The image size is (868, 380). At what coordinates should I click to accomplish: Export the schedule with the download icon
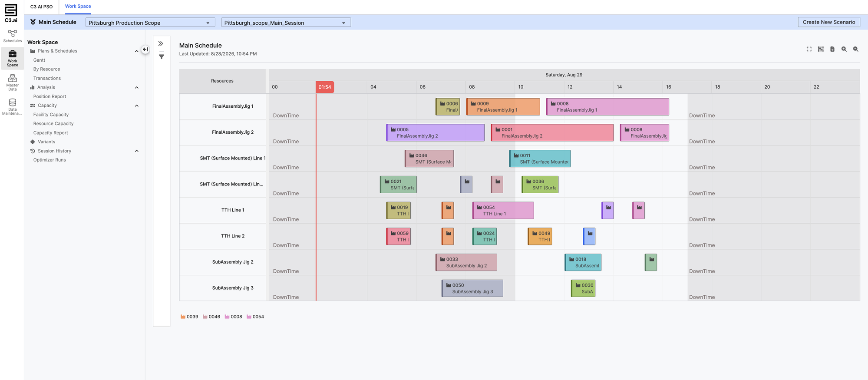[x=832, y=49]
